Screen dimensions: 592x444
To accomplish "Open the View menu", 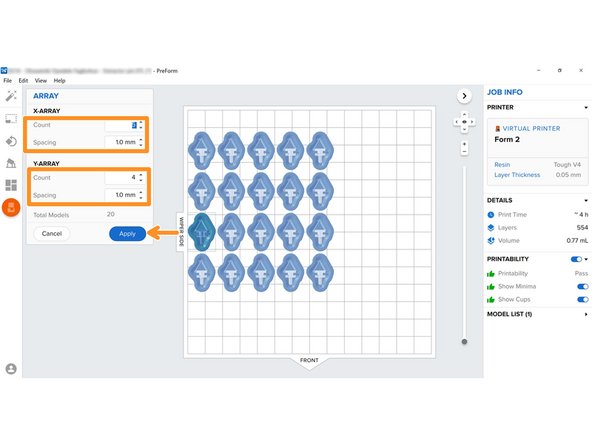I will [x=41, y=80].
